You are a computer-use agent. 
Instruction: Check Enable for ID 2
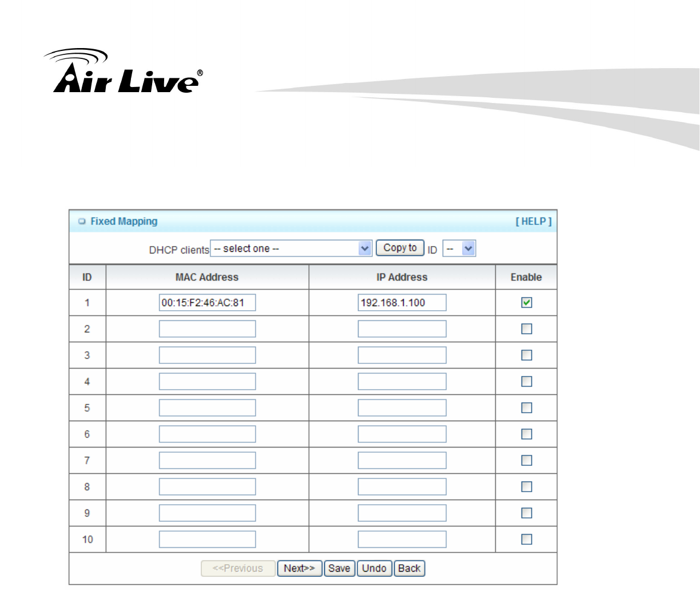pyautogui.click(x=527, y=328)
